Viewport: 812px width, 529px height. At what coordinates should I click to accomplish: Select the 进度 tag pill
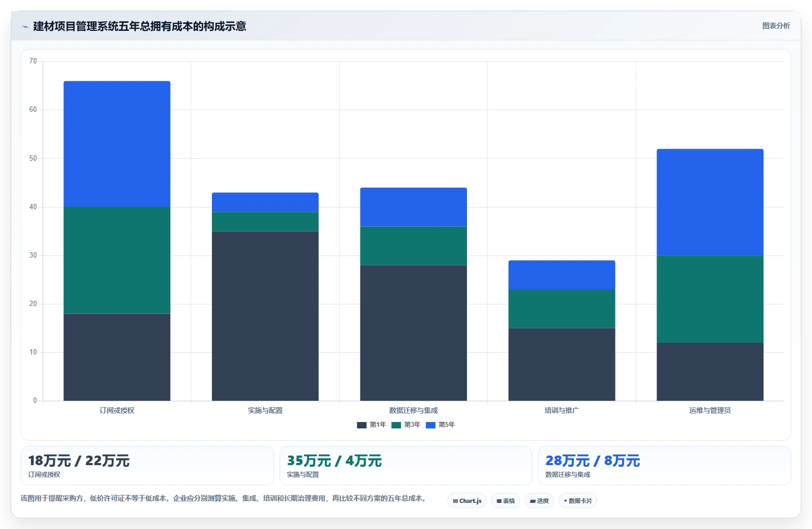(539, 501)
